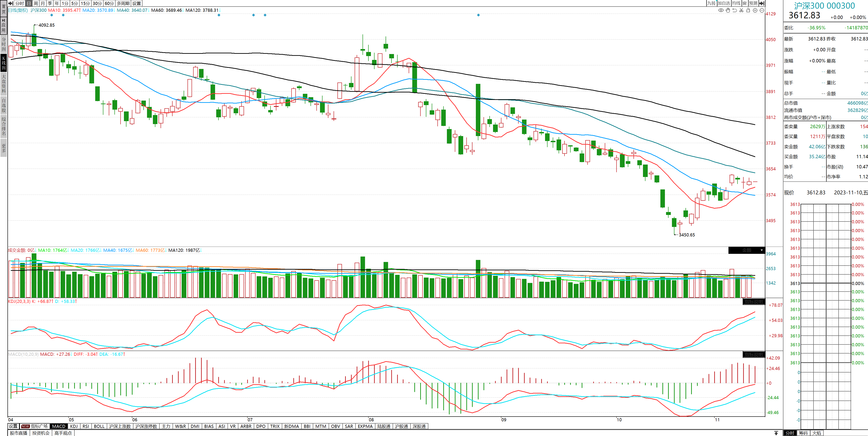
Task: Select the BOLL indicator tab
Action: point(99,426)
